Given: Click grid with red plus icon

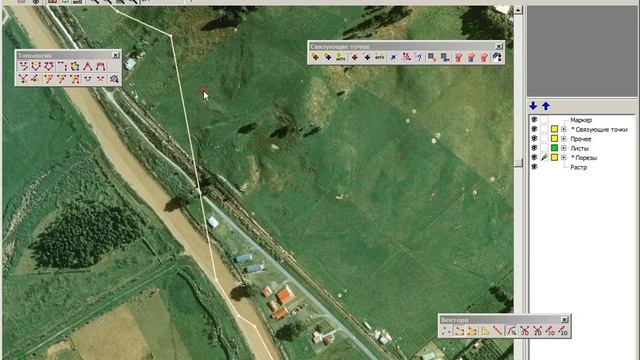Looking at the screenshot, I should tap(432, 57).
